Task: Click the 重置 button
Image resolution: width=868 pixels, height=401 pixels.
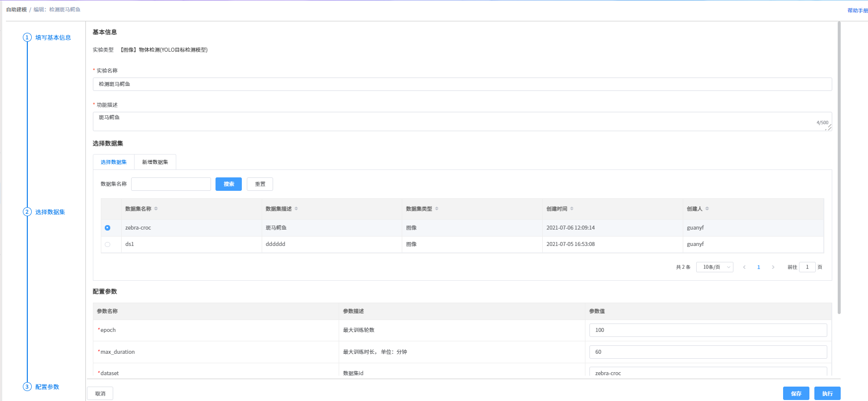Action: pos(260,184)
